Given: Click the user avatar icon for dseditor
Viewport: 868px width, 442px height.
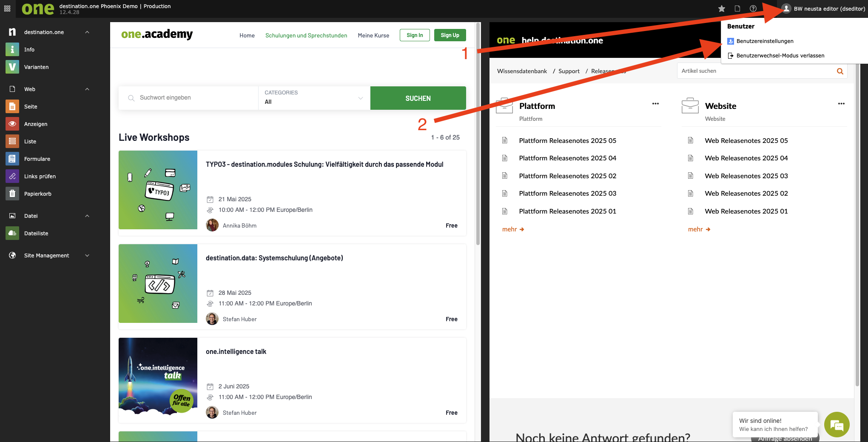Looking at the screenshot, I should pos(786,9).
